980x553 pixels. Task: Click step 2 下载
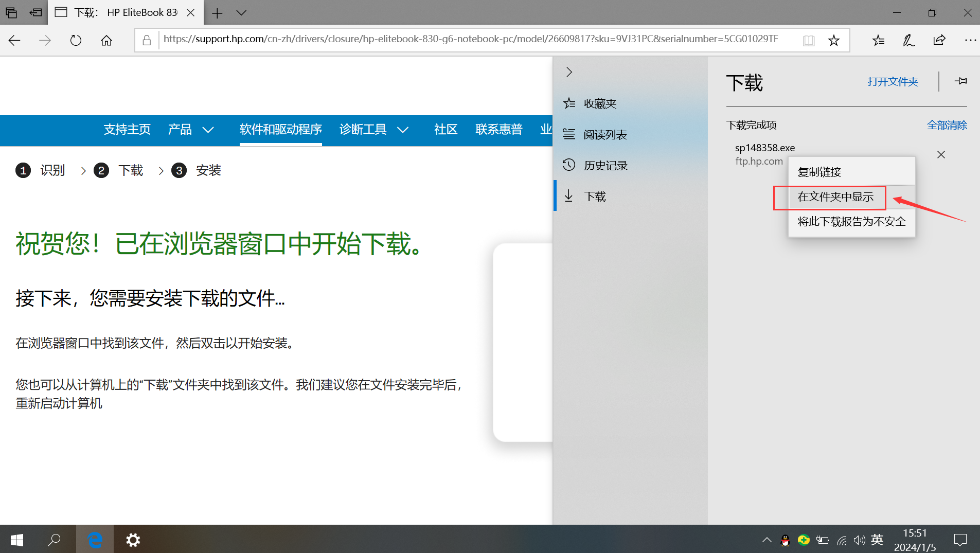coord(118,170)
